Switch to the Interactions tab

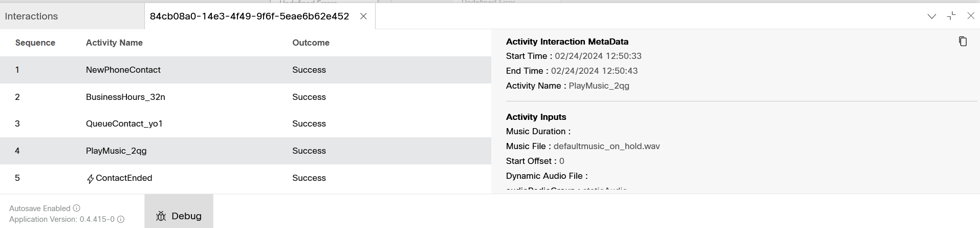(x=31, y=16)
